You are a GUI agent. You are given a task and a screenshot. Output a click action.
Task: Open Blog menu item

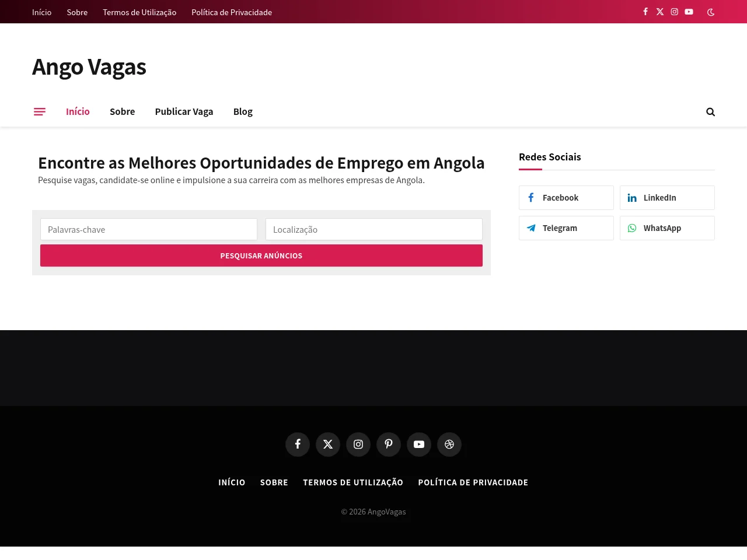click(x=243, y=111)
